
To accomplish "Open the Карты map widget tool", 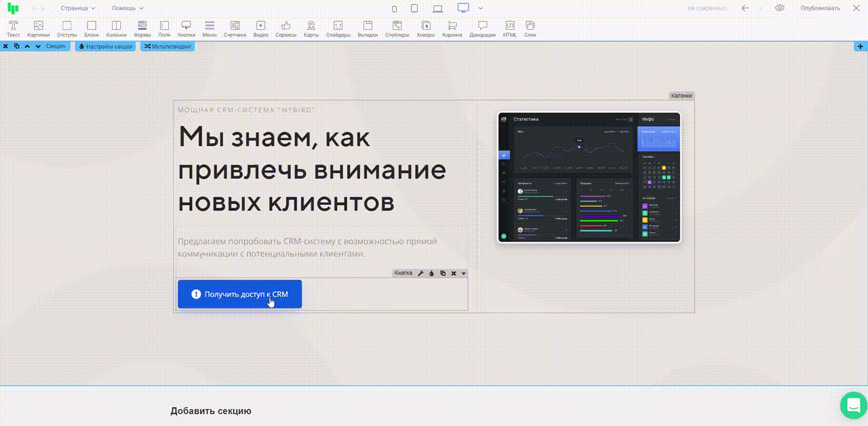I will [311, 28].
